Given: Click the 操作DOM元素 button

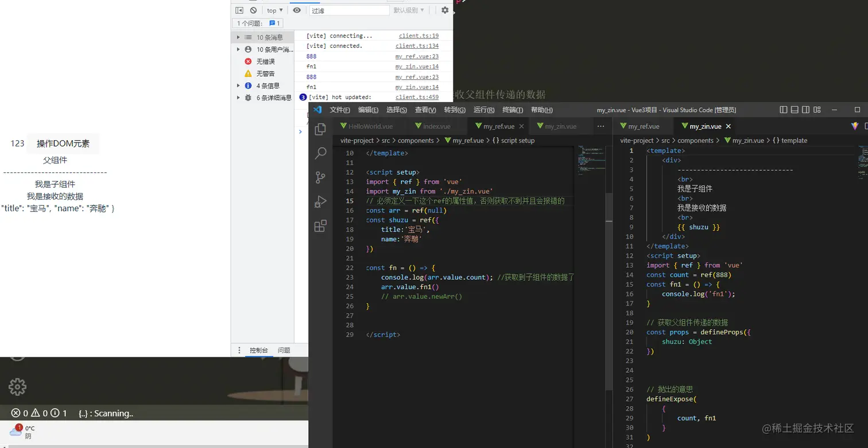Looking at the screenshot, I should (x=63, y=144).
